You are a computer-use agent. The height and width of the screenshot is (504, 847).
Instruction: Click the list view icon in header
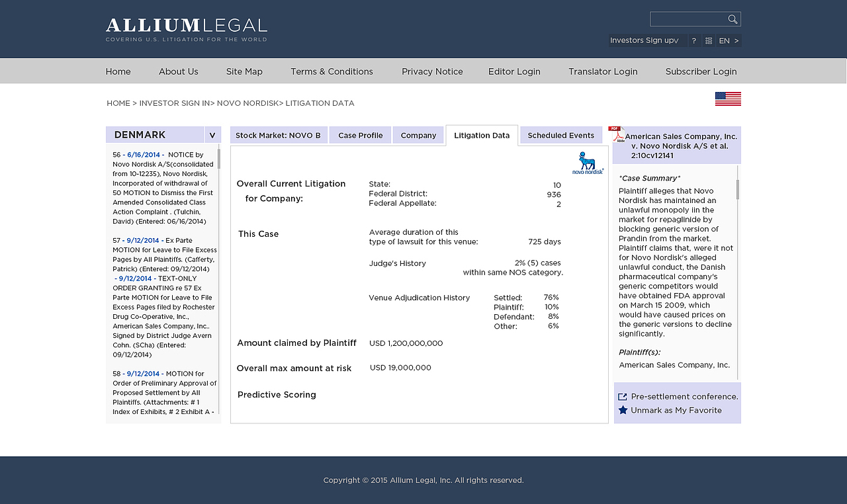pyautogui.click(x=709, y=40)
